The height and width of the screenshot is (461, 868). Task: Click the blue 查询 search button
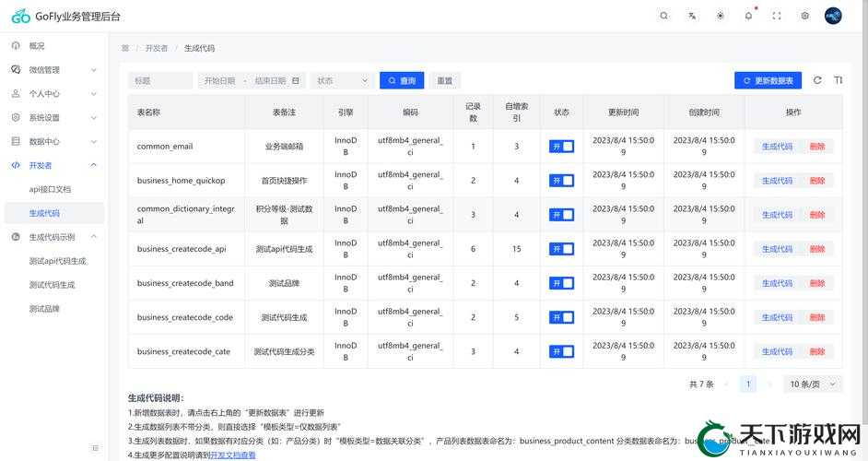(x=402, y=80)
